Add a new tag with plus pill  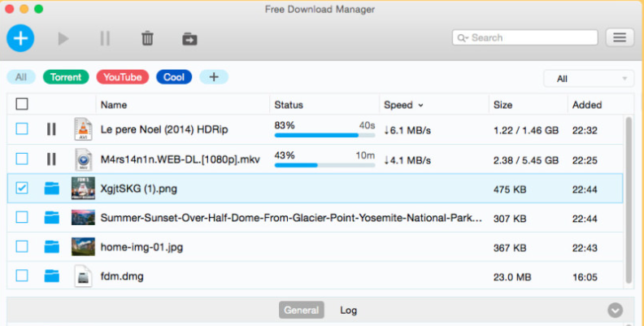(x=214, y=76)
